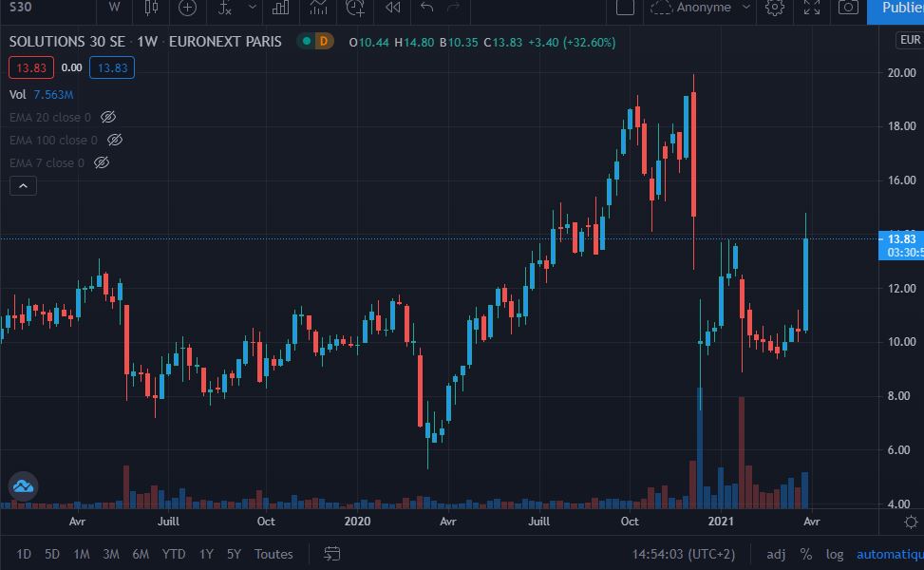Switch the price scale to log

(x=835, y=554)
